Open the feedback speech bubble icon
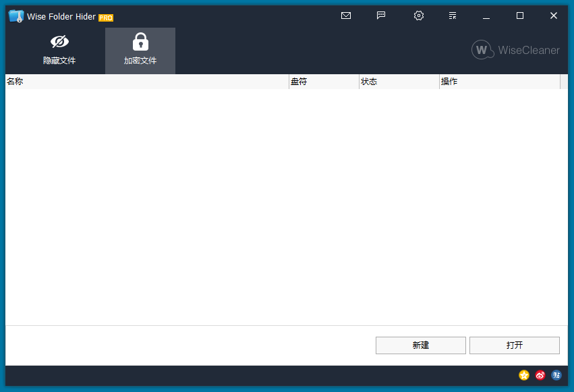This screenshot has width=574, height=392. click(381, 16)
